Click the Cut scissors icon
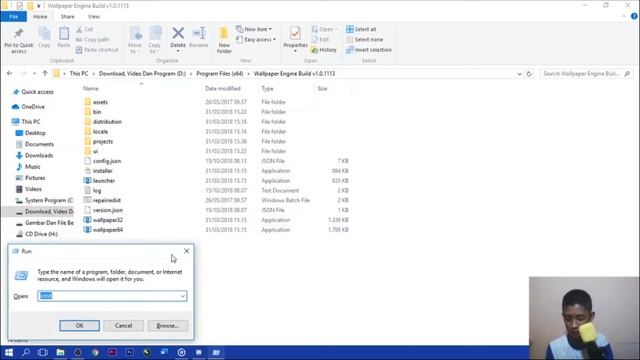The width and height of the screenshot is (640, 360). point(80,29)
